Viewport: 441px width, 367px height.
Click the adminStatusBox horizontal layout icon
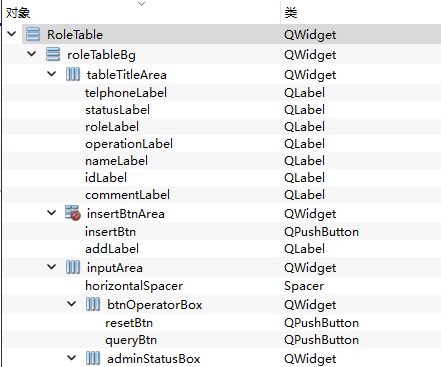(93, 358)
